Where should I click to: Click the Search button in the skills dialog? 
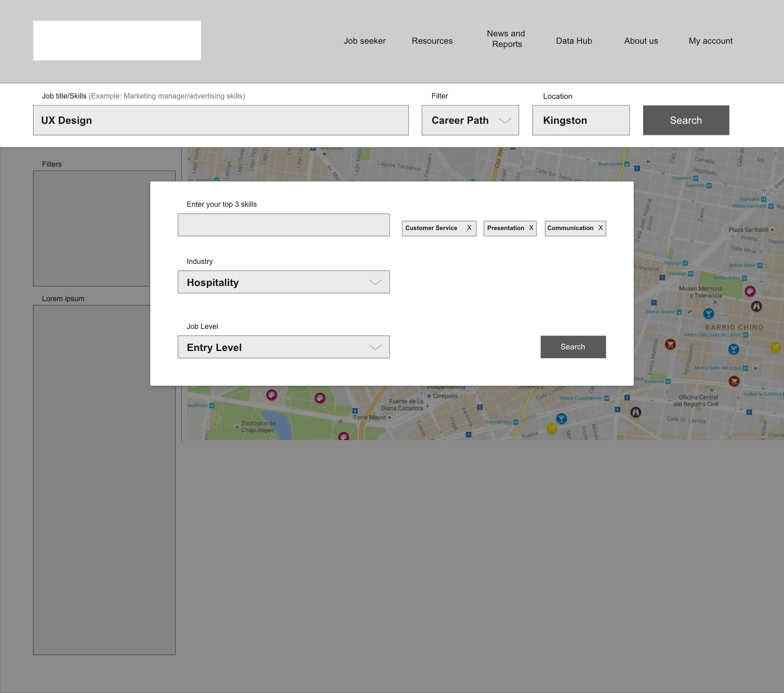coord(572,347)
